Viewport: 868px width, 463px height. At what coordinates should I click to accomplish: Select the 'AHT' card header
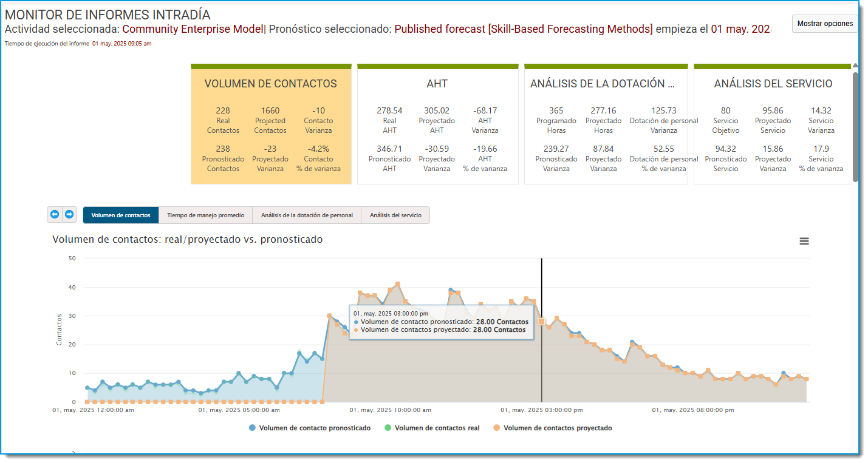[x=437, y=84]
